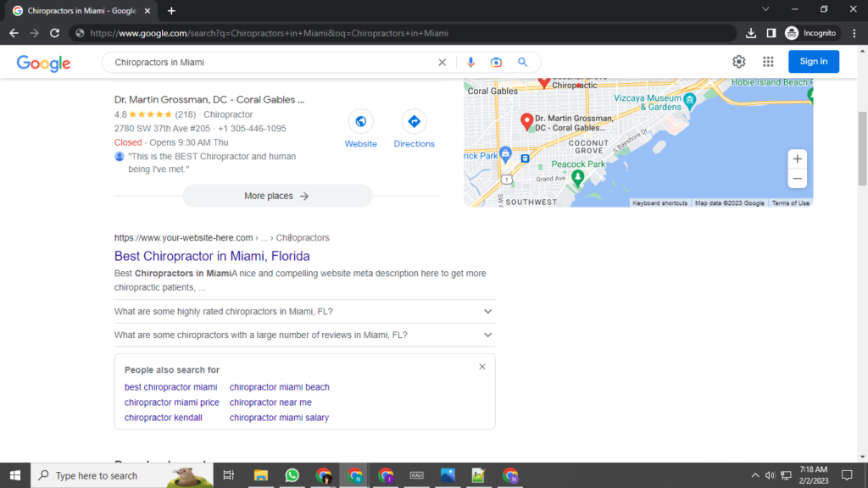
Task: Open Chrome's three-dot menu
Action: pos(852,32)
